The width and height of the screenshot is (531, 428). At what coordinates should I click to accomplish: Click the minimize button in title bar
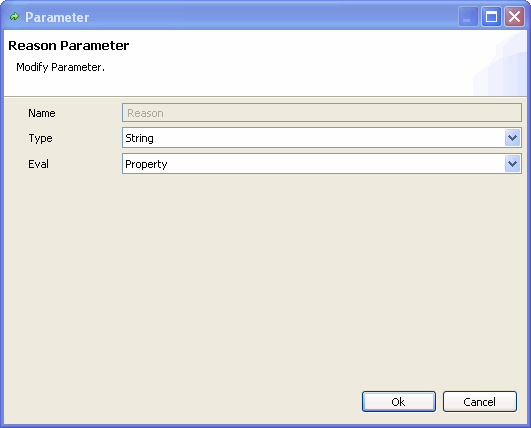[468, 16]
